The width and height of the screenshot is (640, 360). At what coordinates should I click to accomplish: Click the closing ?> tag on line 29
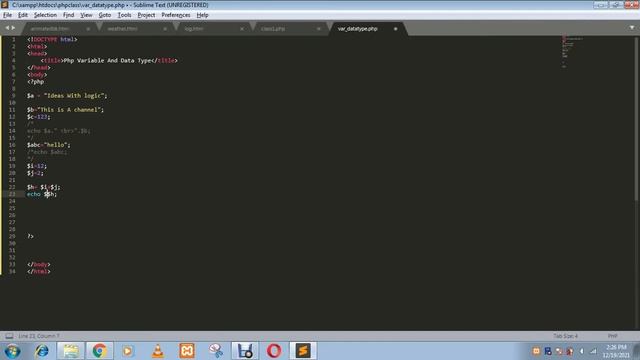tap(30, 236)
